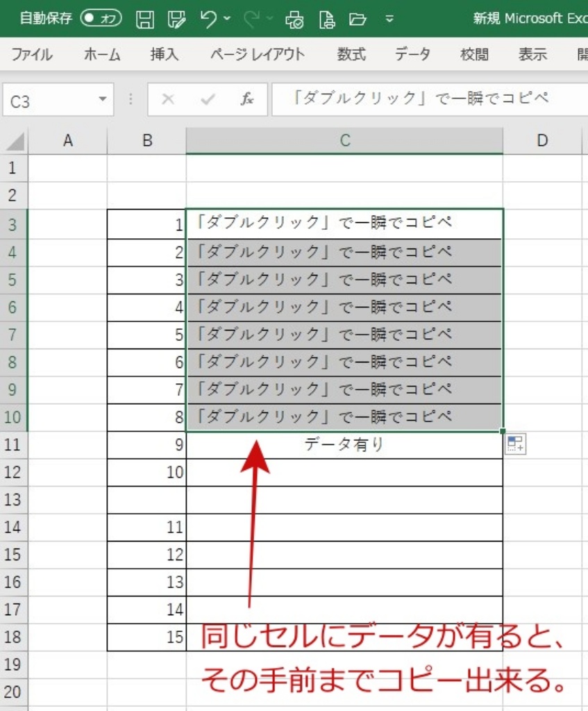Expand the Name Box dropdown arrow

pyautogui.click(x=103, y=99)
